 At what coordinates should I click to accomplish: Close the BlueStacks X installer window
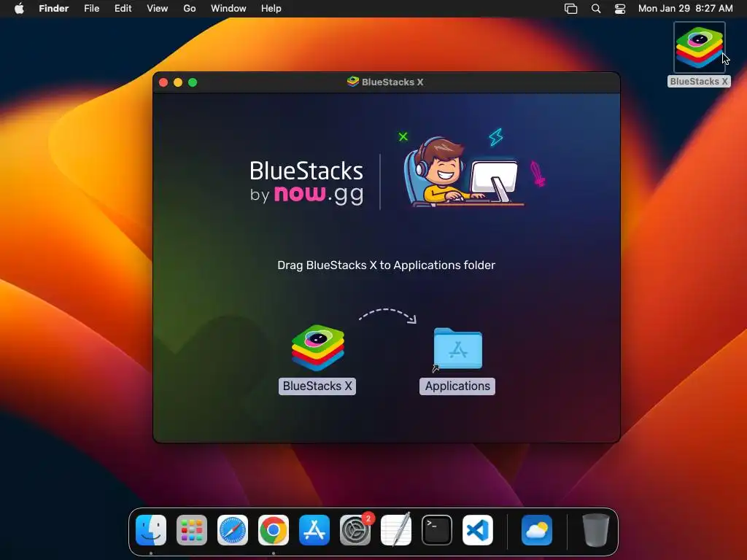click(x=163, y=82)
